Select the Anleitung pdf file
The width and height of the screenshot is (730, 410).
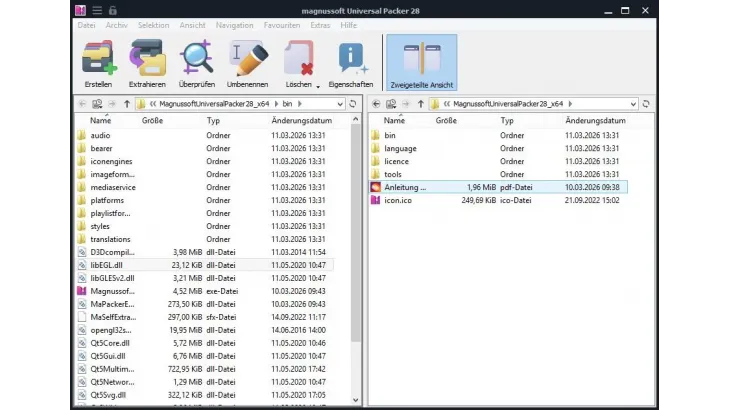click(x=405, y=187)
